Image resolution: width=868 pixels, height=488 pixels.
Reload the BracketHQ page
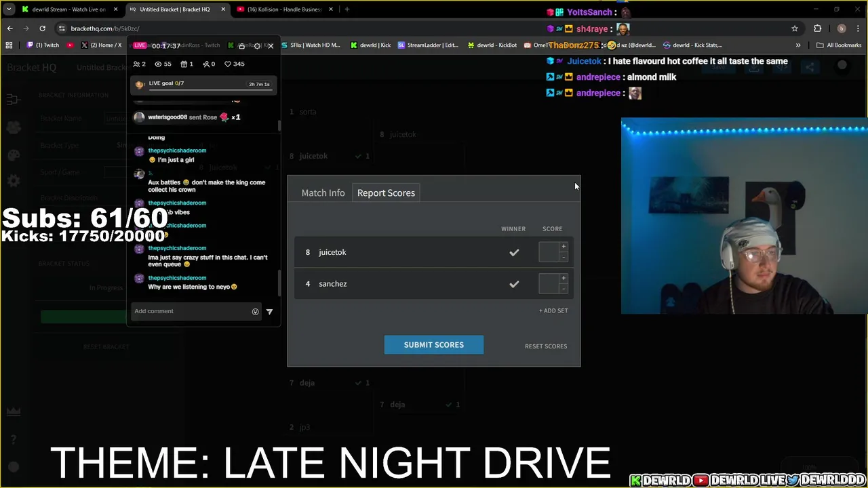[42, 28]
